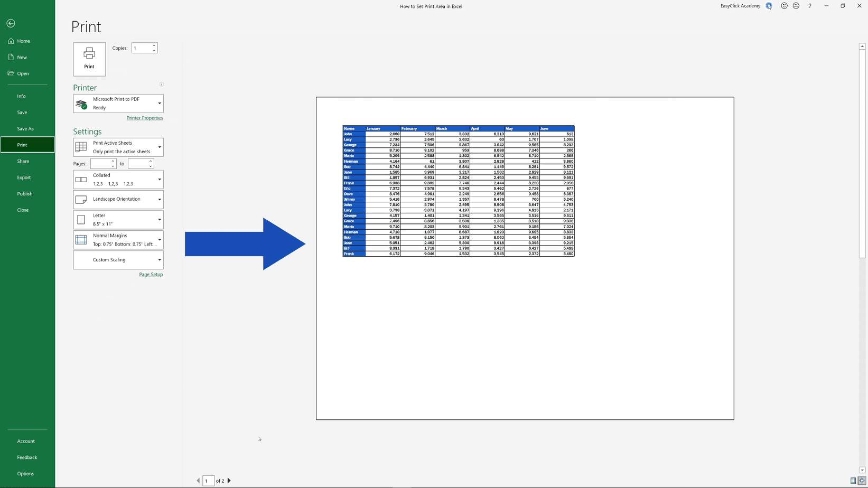
Task: Open Printer Properties
Action: (145, 118)
